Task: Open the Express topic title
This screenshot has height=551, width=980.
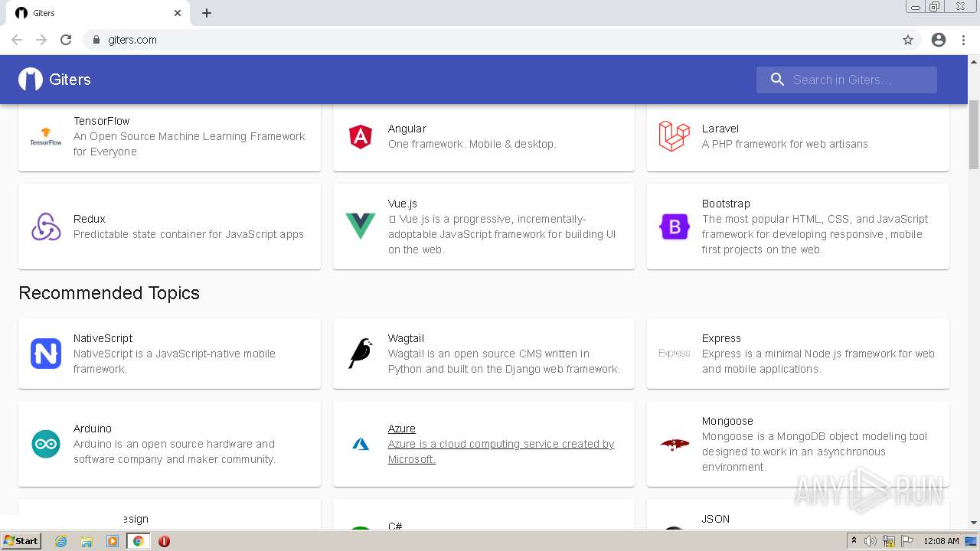Action: click(721, 338)
